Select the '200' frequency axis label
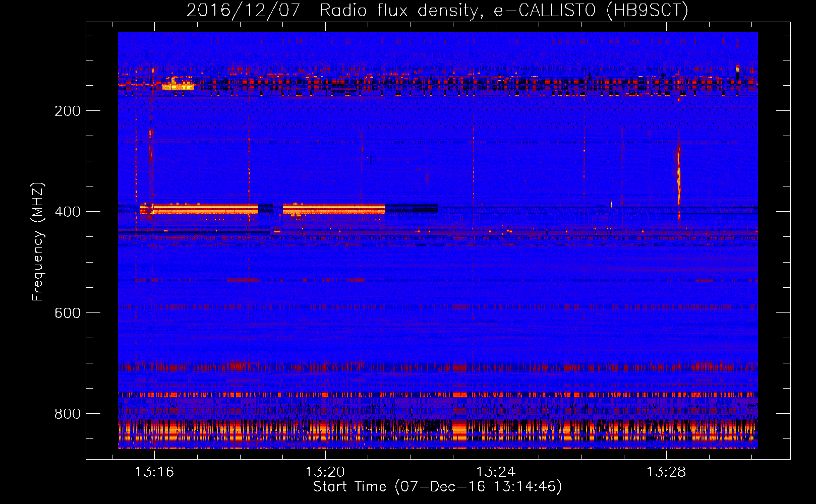Image resolution: width=816 pixels, height=504 pixels. [x=68, y=111]
